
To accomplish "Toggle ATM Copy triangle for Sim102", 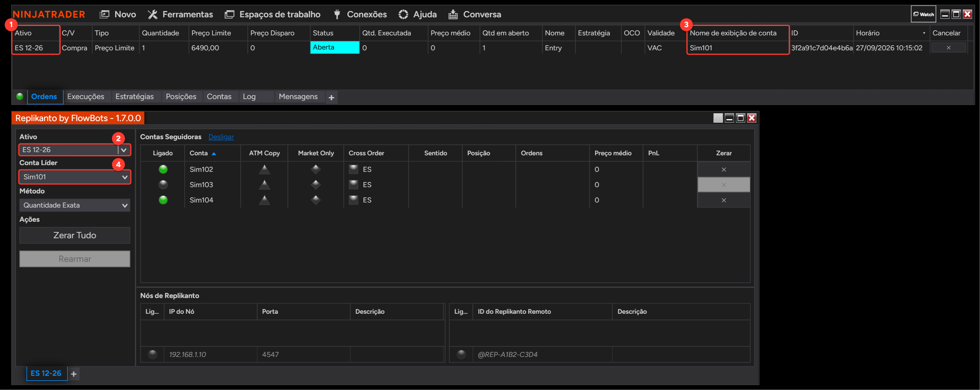I will tap(264, 169).
